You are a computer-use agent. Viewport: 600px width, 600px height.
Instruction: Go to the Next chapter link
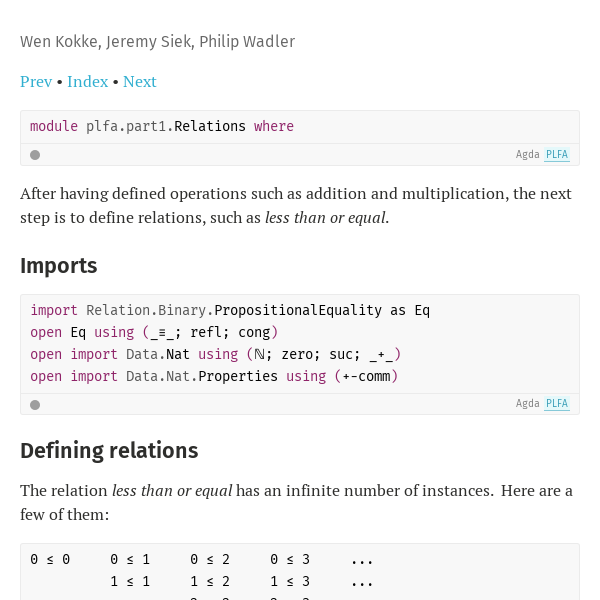coord(140,82)
